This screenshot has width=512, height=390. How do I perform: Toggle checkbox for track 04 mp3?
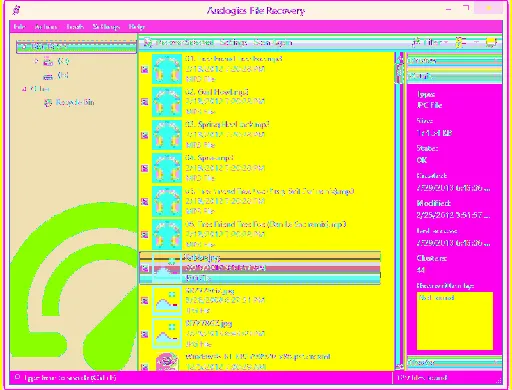145,168
